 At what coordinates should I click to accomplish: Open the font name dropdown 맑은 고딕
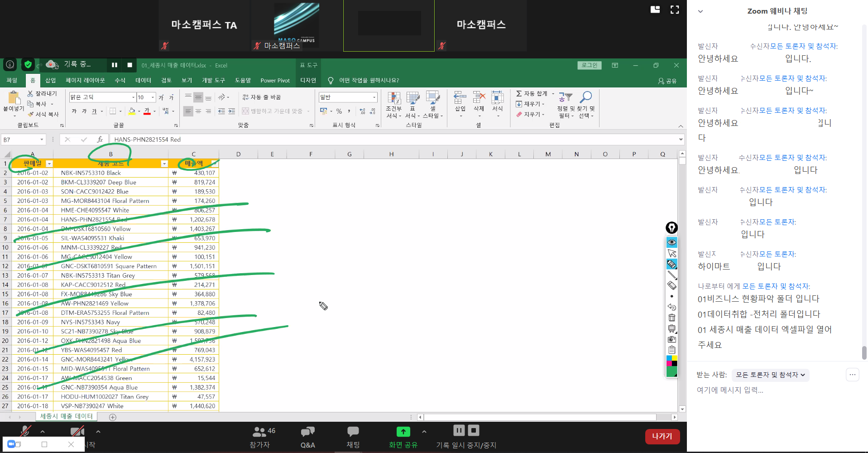coord(133,97)
